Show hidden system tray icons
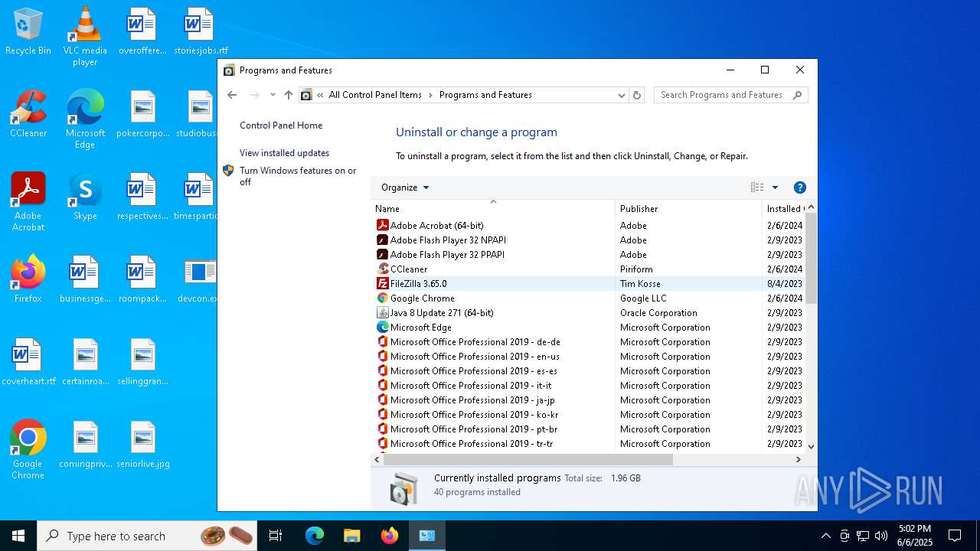 [x=825, y=536]
